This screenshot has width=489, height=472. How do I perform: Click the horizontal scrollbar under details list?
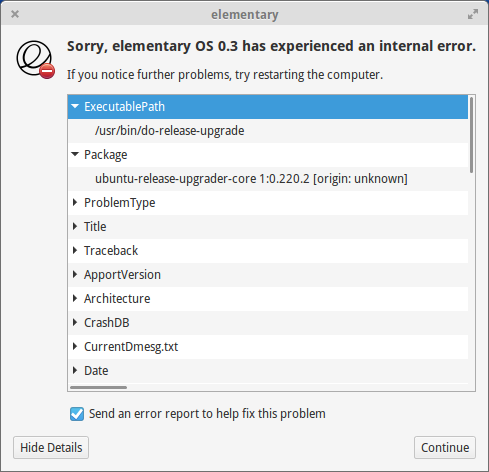pyautogui.click(x=98, y=387)
